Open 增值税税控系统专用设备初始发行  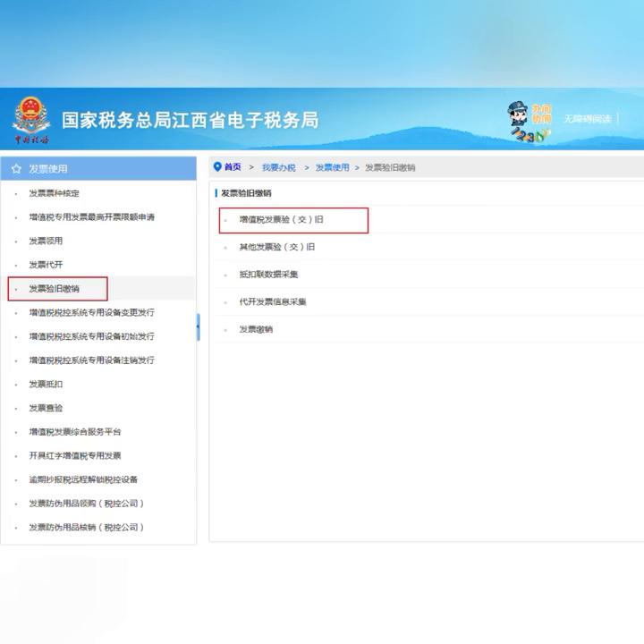coord(91,336)
